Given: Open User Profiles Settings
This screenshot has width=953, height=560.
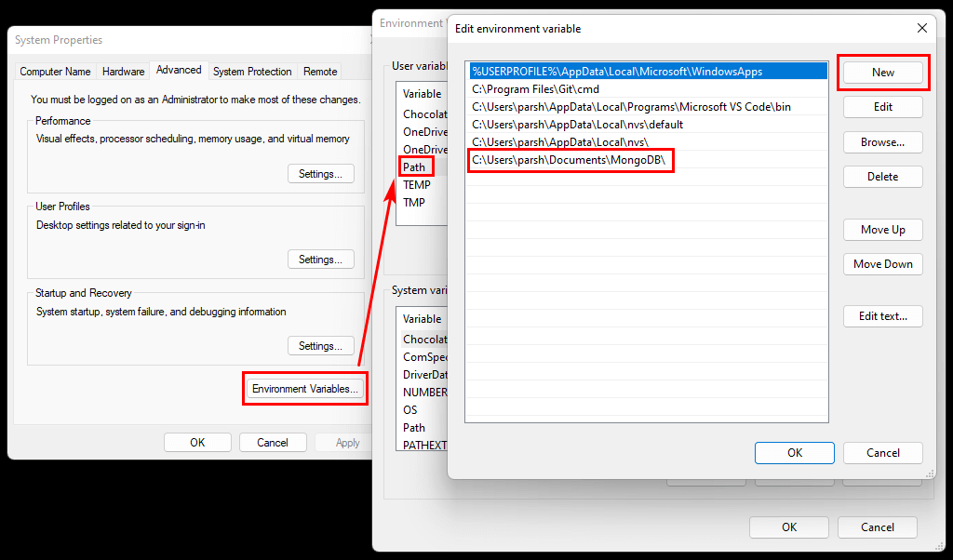Looking at the screenshot, I should (x=320, y=259).
